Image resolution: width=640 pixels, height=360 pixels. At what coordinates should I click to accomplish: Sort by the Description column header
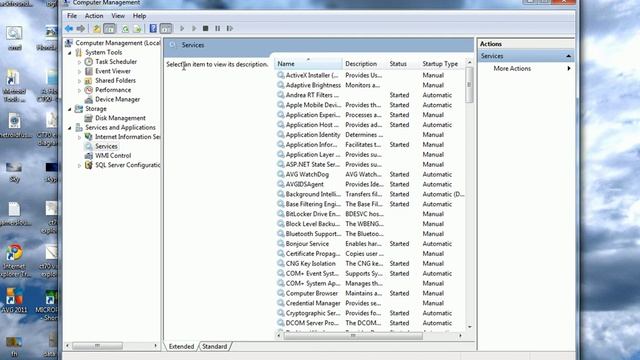(x=364, y=64)
